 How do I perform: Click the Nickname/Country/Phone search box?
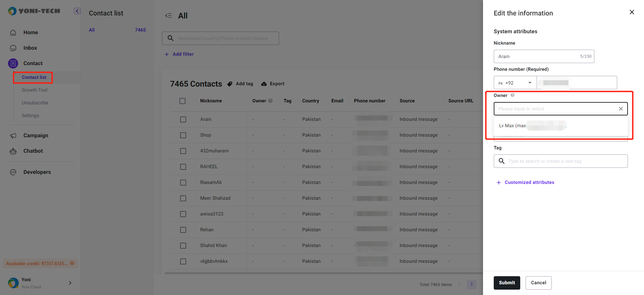pyautogui.click(x=220, y=38)
